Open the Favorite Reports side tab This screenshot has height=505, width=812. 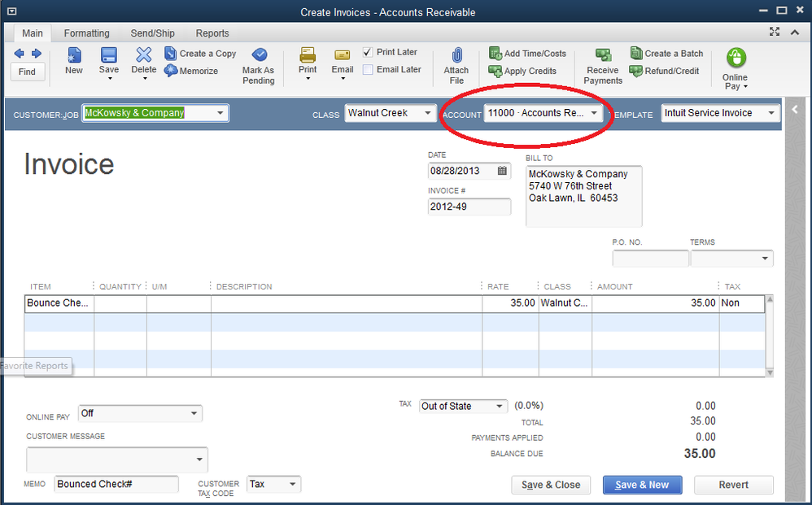pyautogui.click(x=35, y=366)
